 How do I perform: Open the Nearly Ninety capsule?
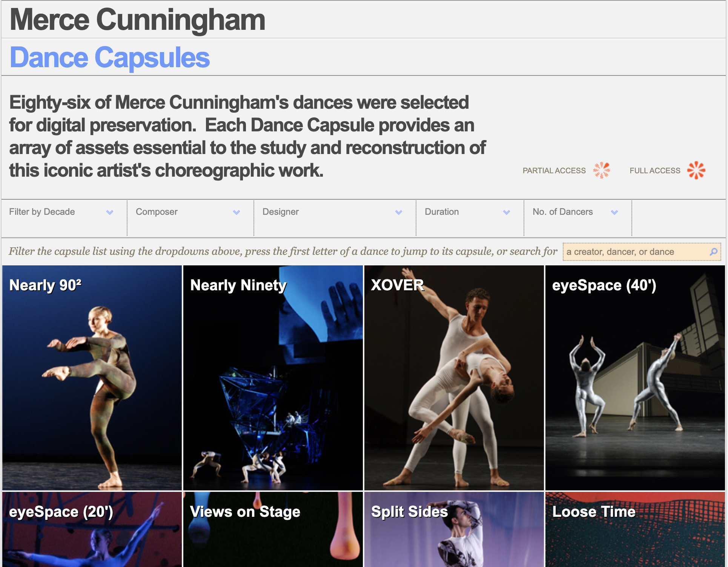click(x=273, y=378)
